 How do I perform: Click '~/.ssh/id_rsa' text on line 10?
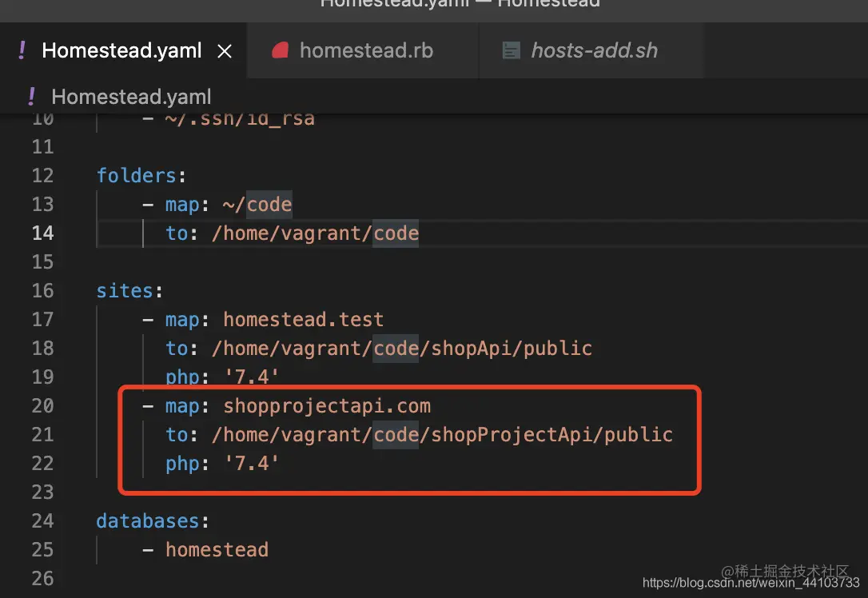[x=240, y=120]
